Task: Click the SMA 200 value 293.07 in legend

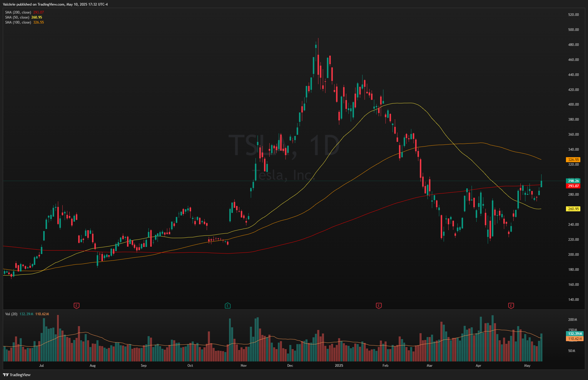Action: (x=39, y=12)
